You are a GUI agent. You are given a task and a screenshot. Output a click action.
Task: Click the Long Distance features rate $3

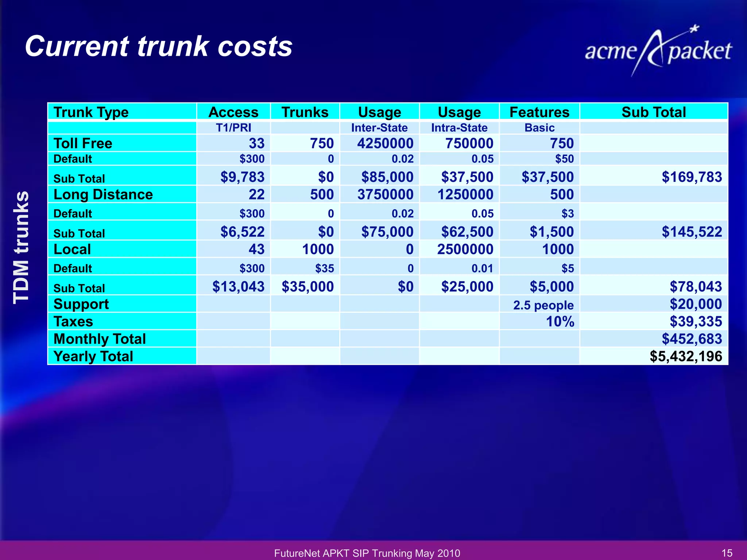[568, 214]
